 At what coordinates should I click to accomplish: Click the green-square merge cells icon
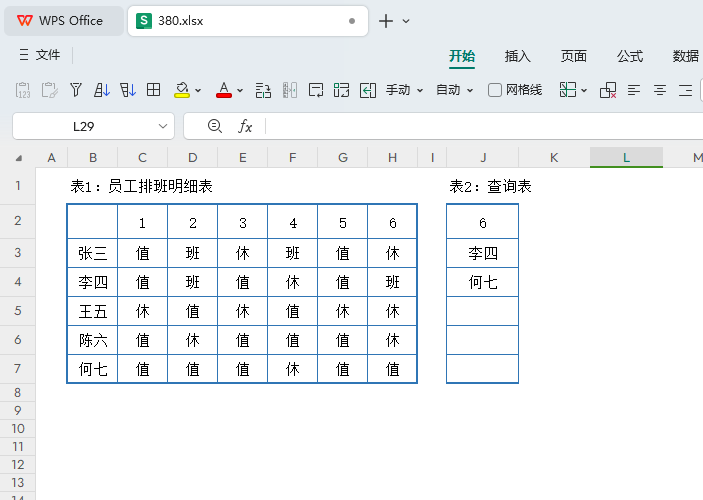(x=341, y=90)
